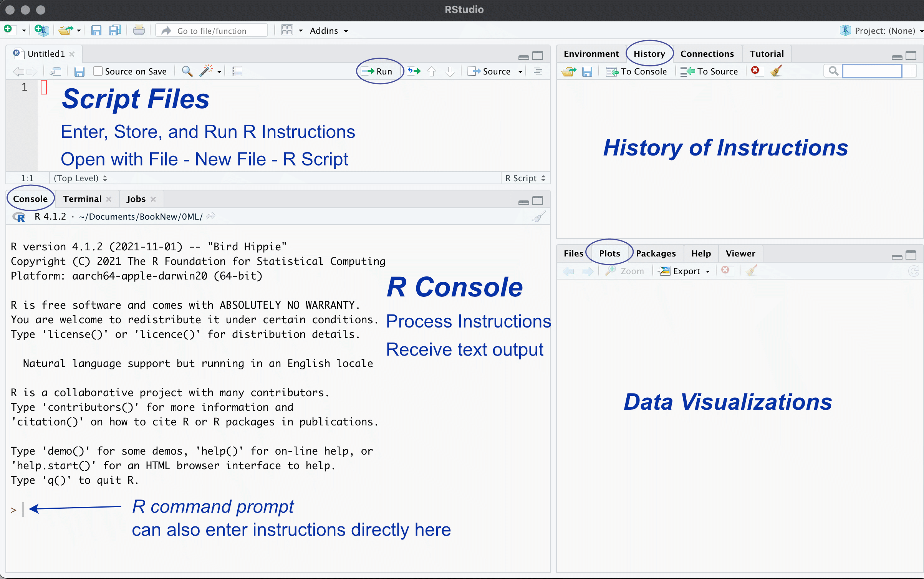Expand the Project (None) dropdown
The height and width of the screenshot is (579, 924).
pos(884,31)
